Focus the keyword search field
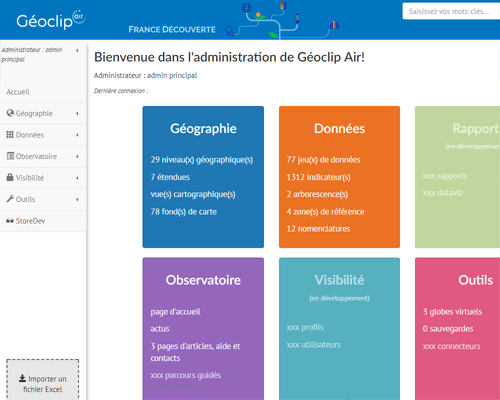This screenshot has height=400, width=500. coord(451,11)
